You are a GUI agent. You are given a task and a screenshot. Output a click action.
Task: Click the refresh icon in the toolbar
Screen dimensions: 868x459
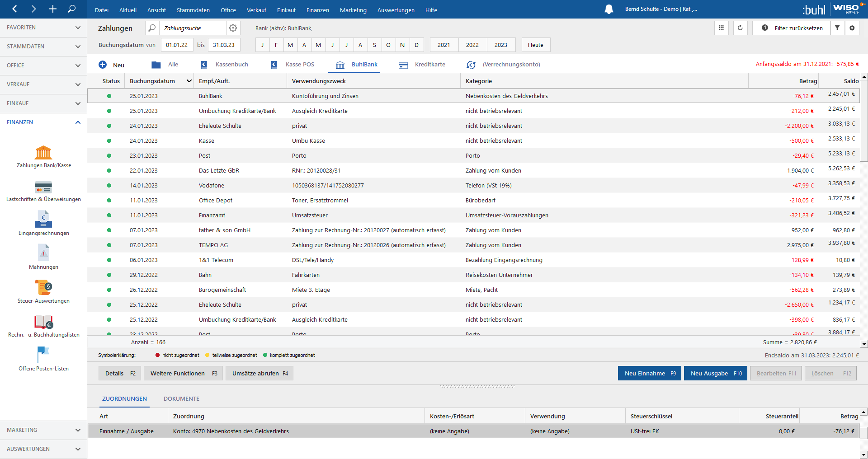(740, 28)
